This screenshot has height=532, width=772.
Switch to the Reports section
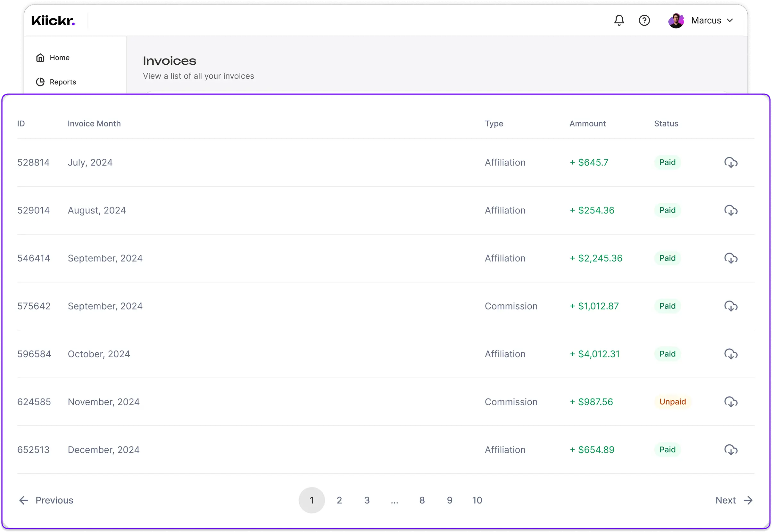click(63, 82)
